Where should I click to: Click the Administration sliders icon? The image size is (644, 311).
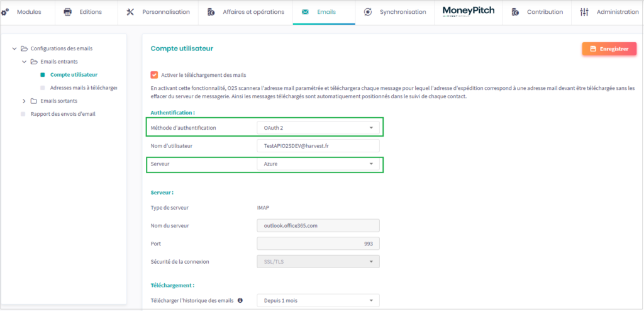584,12
